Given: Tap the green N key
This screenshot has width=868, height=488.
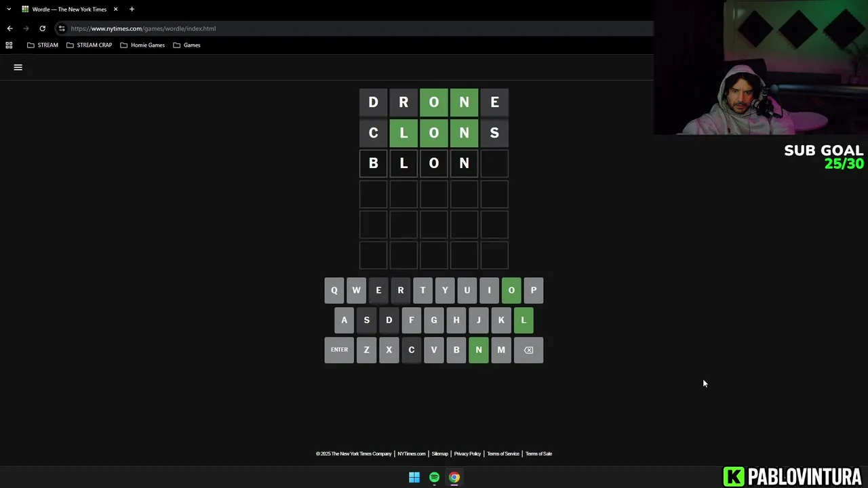Looking at the screenshot, I should (x=479, y=350).
